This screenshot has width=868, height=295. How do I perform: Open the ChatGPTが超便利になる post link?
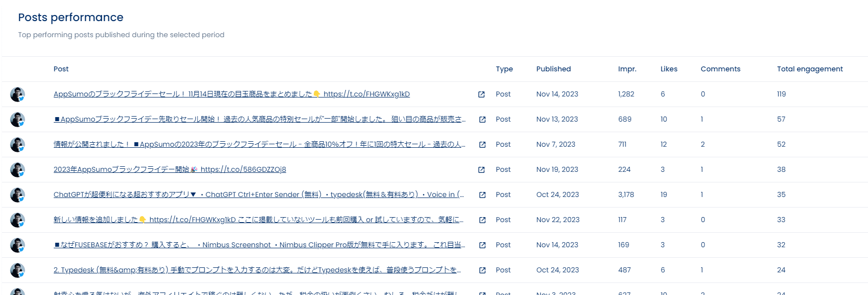[259, 194]
